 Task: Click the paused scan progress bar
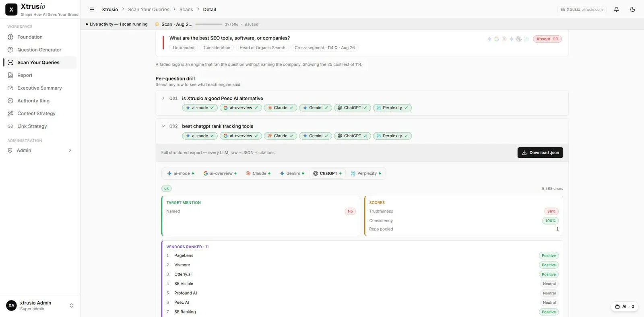(209, 24)
